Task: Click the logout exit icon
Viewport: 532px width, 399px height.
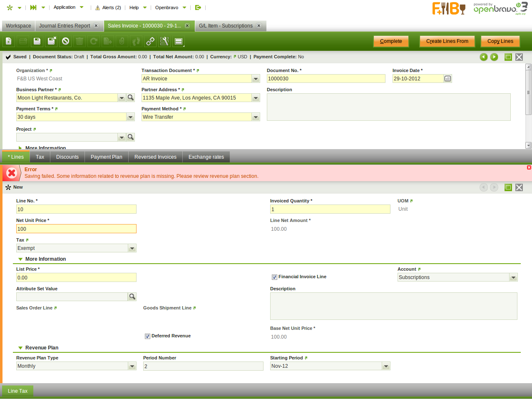Action: point(198,7)
